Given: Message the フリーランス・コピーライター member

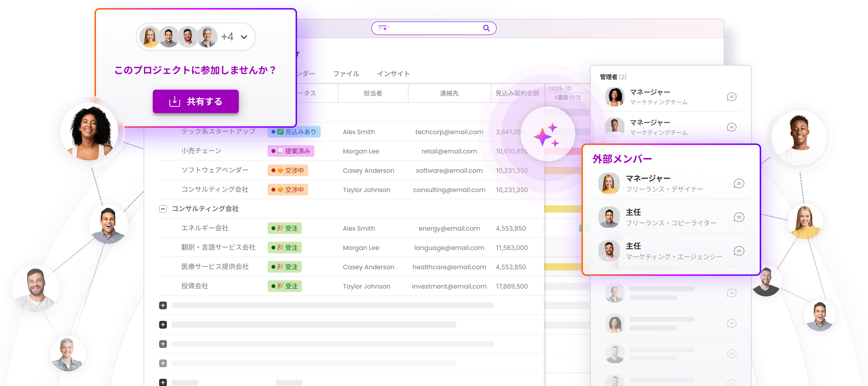Looking at the screenshot, I should pos(739,217).
